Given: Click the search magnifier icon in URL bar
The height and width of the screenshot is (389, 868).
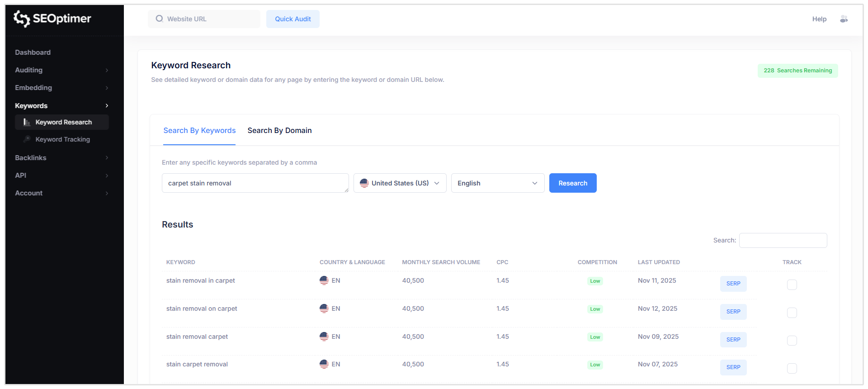Looking at the screenshot, I should [x=159, y=19].
